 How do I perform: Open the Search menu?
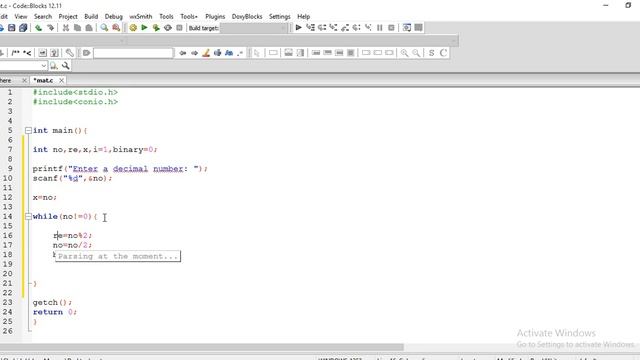point(43,16)
